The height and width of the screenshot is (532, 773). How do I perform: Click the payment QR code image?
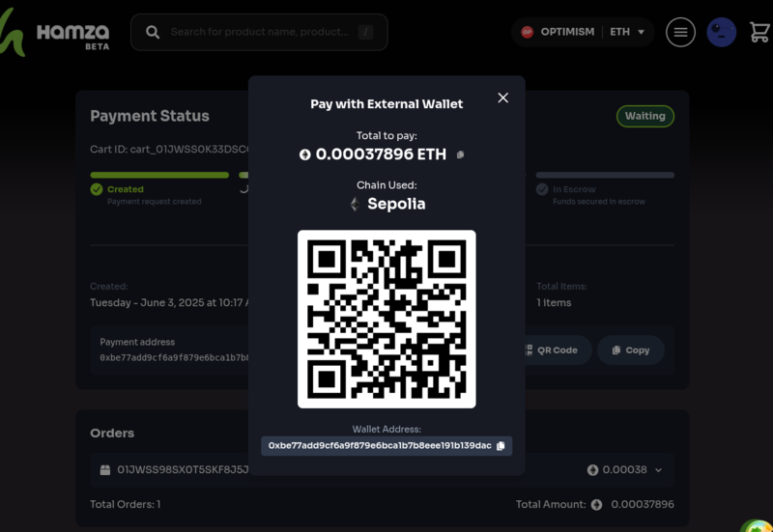pyautogui.click(x=386, y=319)
